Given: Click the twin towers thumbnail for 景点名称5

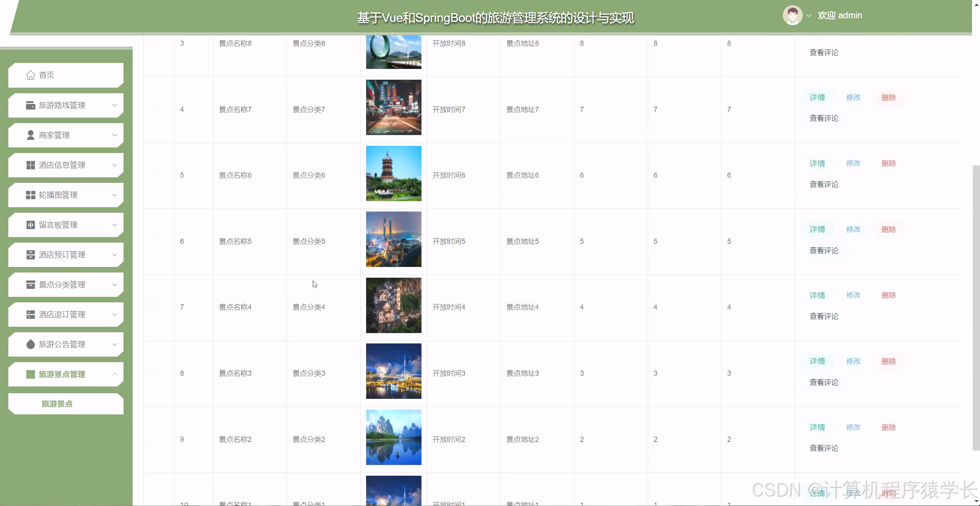Looking at the screenshot, I should [x=394, y=239].
